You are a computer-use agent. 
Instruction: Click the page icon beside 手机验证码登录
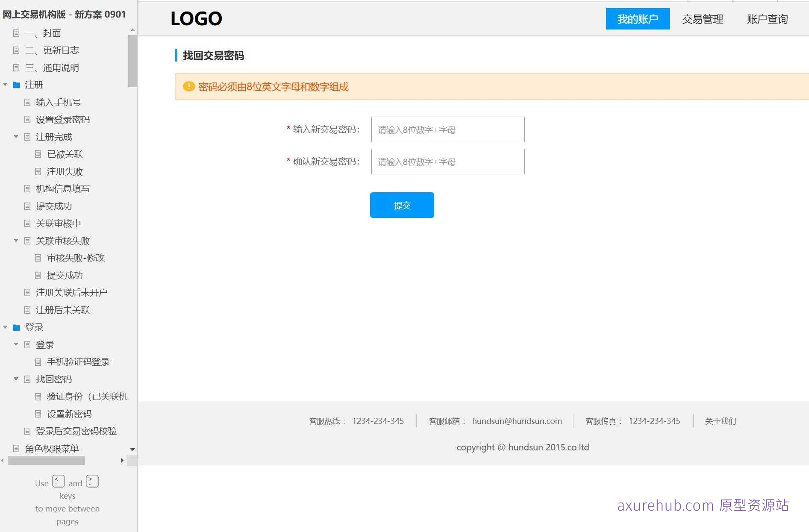pos(38,362)
